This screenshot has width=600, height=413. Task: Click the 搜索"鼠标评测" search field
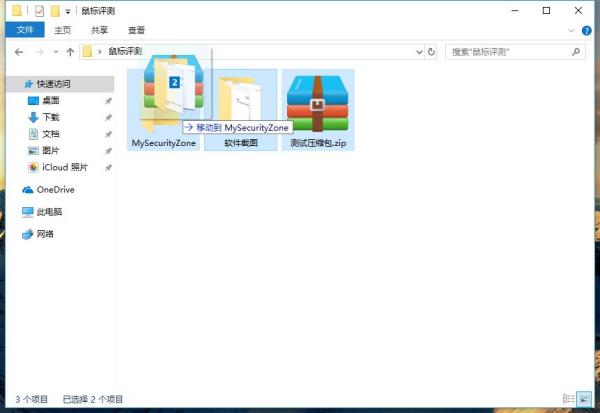point(508,52)
